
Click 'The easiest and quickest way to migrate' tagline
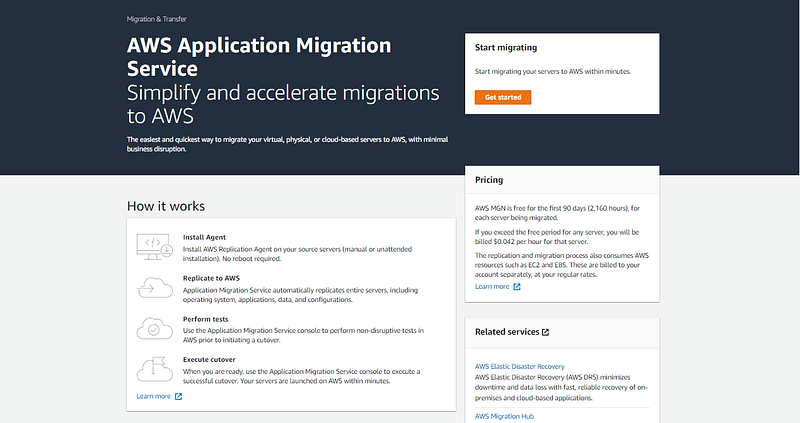[x=287, y=144]
